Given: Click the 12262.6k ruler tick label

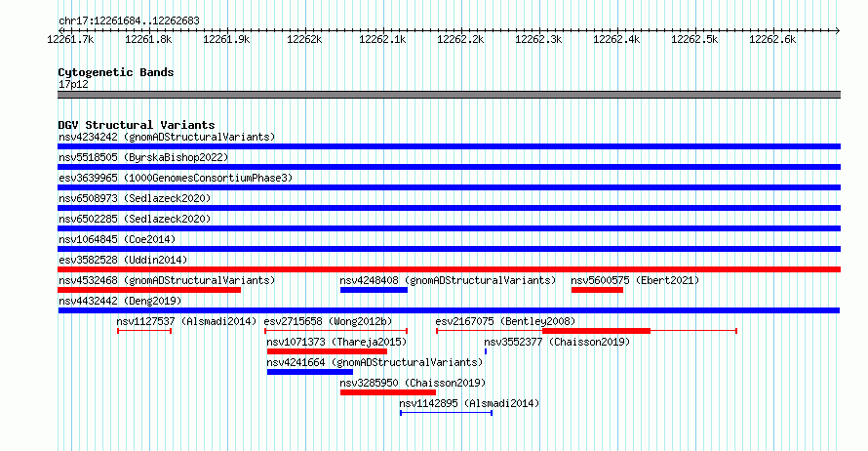Looking at the screenshot, I should pos(772,39).
